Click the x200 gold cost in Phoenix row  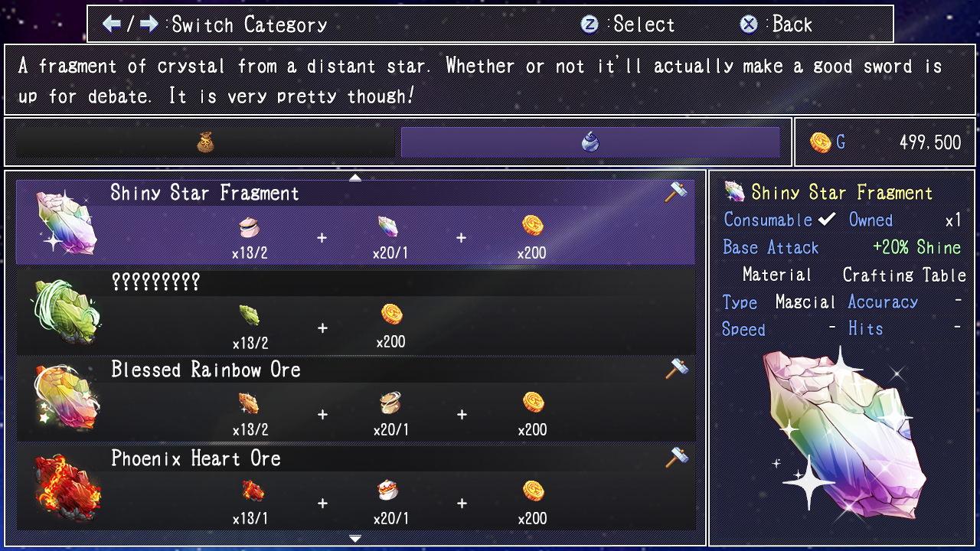point(532,518)
